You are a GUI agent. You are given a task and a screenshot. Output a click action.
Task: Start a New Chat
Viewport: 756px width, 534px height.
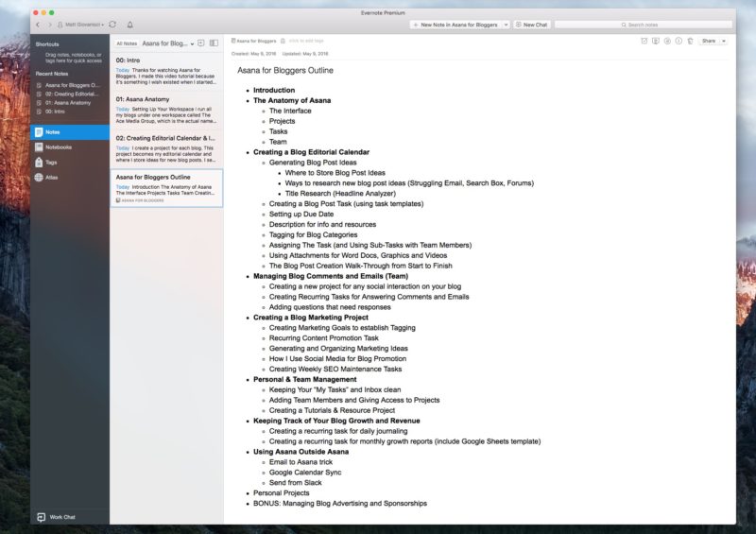(x=532, y=25)
